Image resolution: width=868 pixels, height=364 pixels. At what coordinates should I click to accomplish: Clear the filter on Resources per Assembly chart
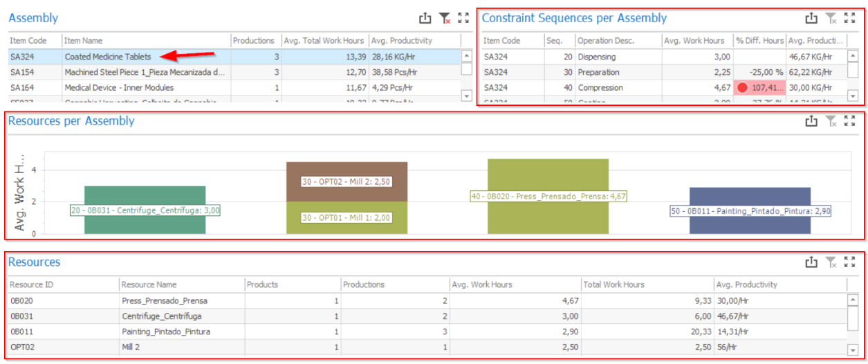pos(831,121)
